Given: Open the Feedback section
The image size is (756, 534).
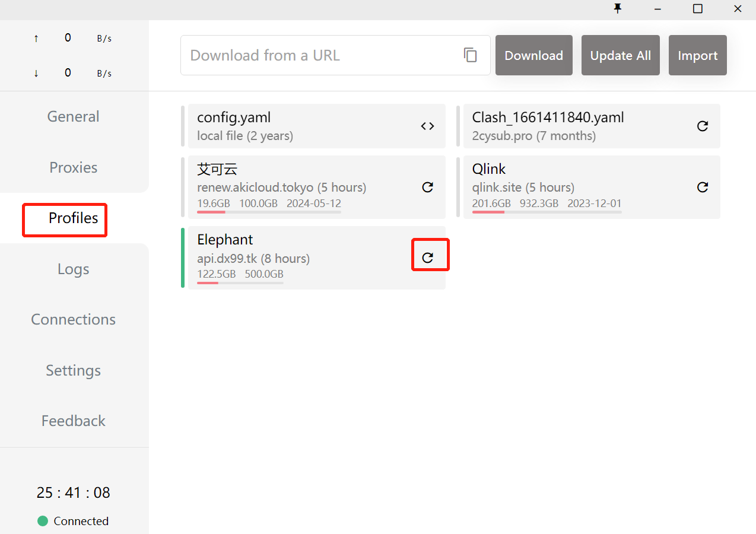Looking at the screenshot, I should pos(74,421).
